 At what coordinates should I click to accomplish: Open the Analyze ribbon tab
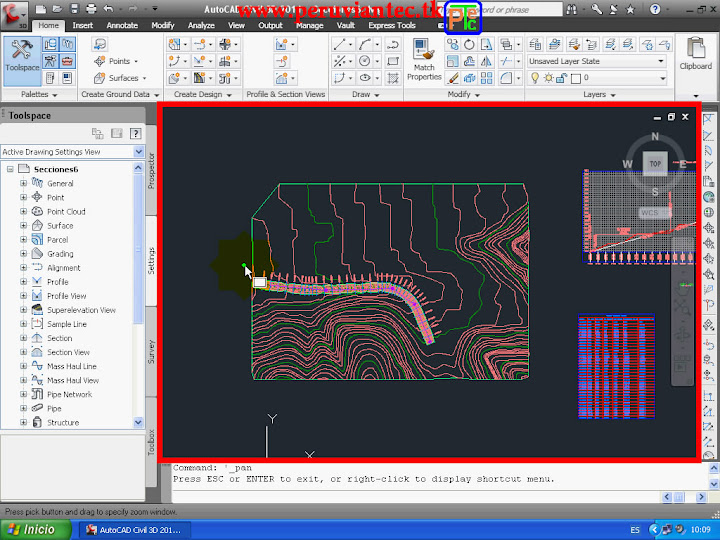pyautogui.click(x=201, y=26)
